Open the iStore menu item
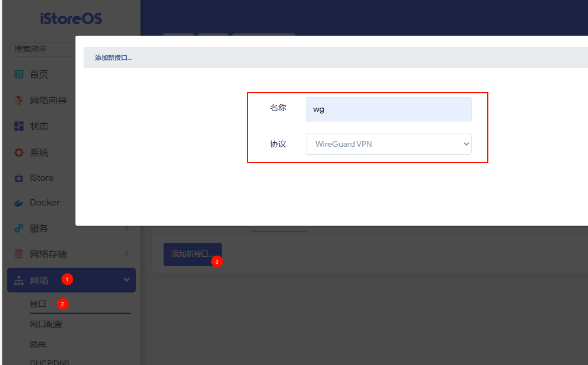 [x=41, y=178]
